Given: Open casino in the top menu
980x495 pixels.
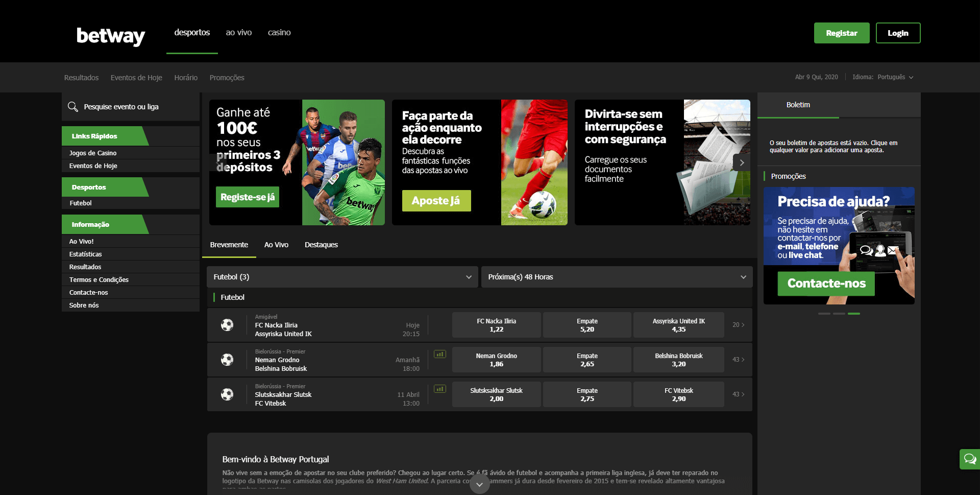Looking at the screenshot, I should (279, 32).
